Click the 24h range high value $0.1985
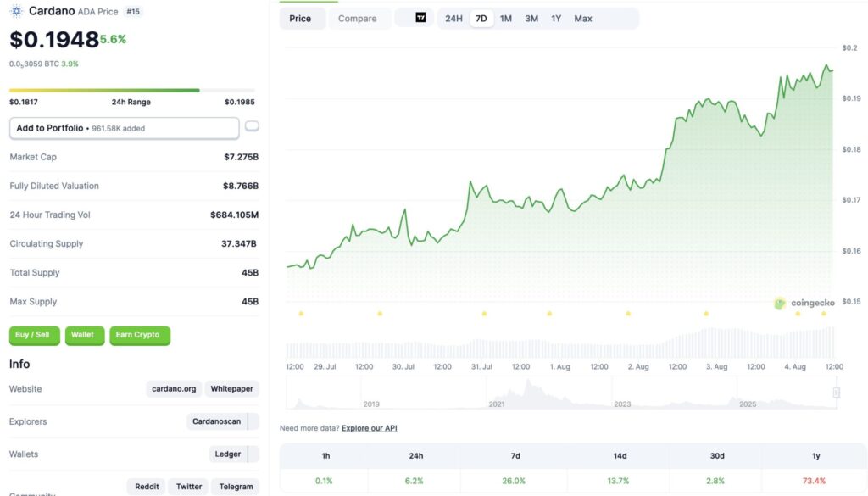This screenshot has width=868, height=496. click(x=240, y=102)
